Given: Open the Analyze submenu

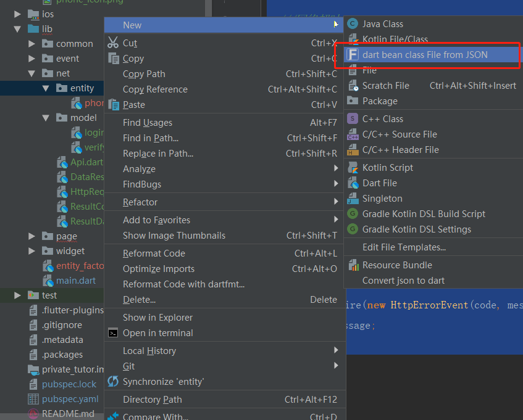Looking at the screenshot, I should pos(224,169).
